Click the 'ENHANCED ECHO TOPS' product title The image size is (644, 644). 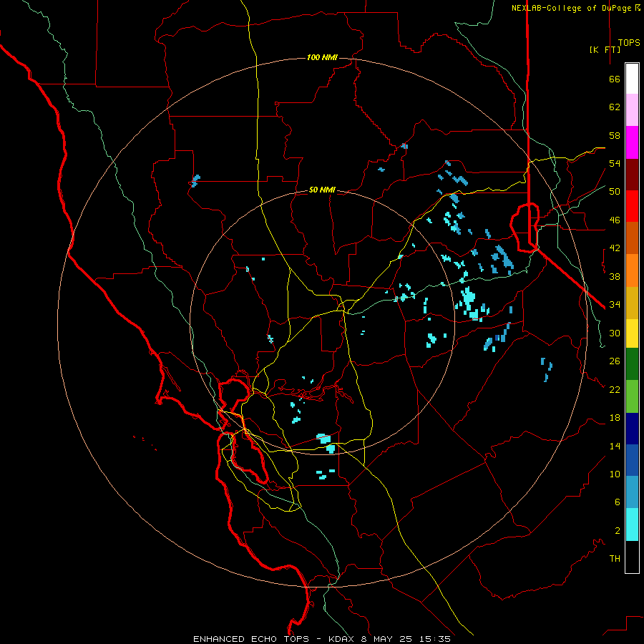pos(251,639)
